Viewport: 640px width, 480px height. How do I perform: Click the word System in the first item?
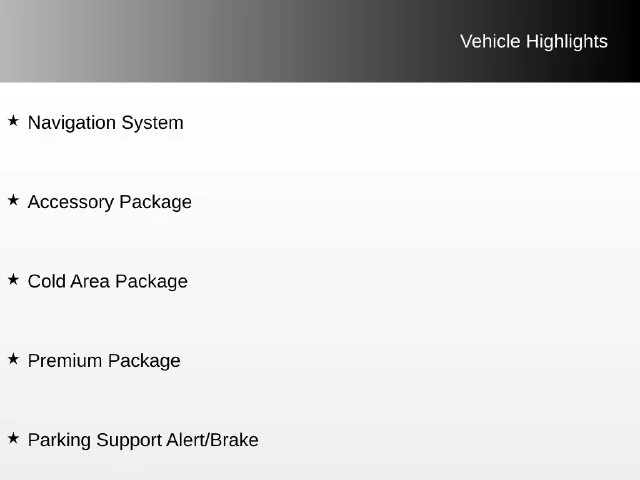tap(153, 123)
